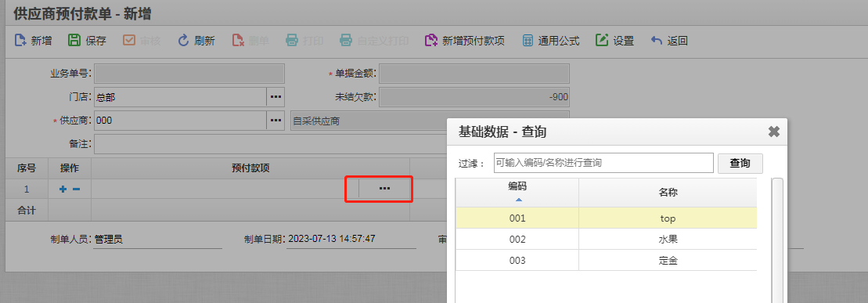This screenshot has height=303, width=868.
Task: Click the 查询 button
Action: pos(740,163)
